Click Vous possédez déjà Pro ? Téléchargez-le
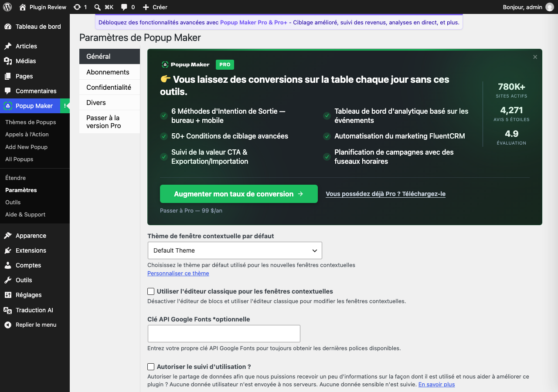This screenshot has width=558, height=392. tap(385, 194)
